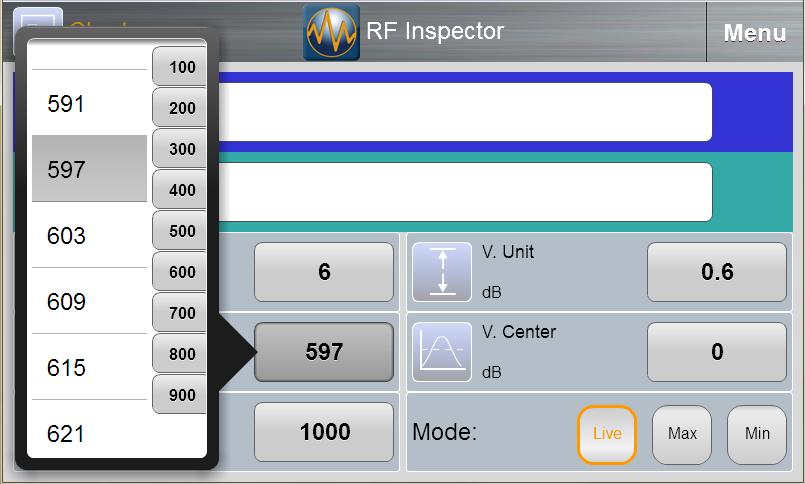Open the value picker showing 1000
This screenshot has width=805, height=484.
click(324, 432)
